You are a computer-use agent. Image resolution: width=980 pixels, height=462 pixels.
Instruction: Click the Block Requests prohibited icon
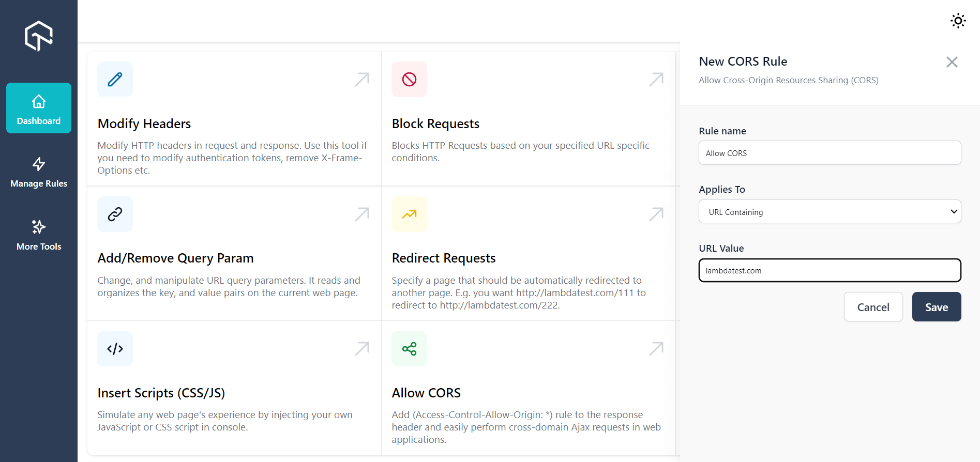point(409,80)
